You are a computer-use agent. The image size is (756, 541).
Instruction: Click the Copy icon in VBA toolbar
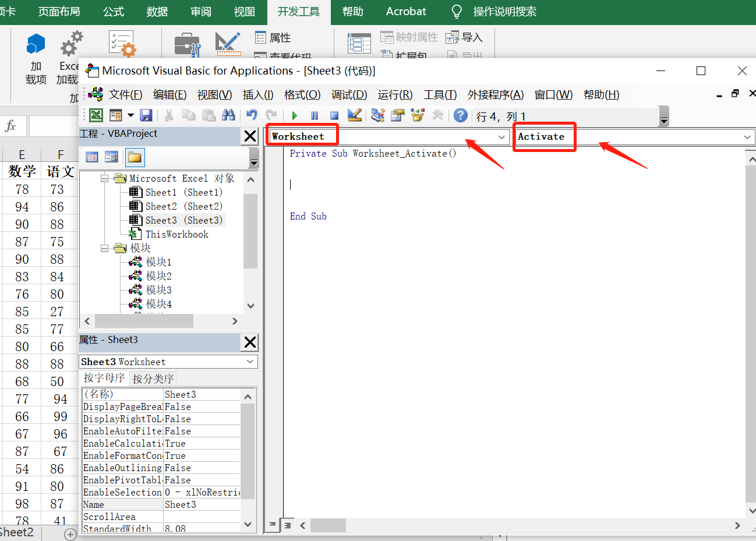click(x=189, y=115)
